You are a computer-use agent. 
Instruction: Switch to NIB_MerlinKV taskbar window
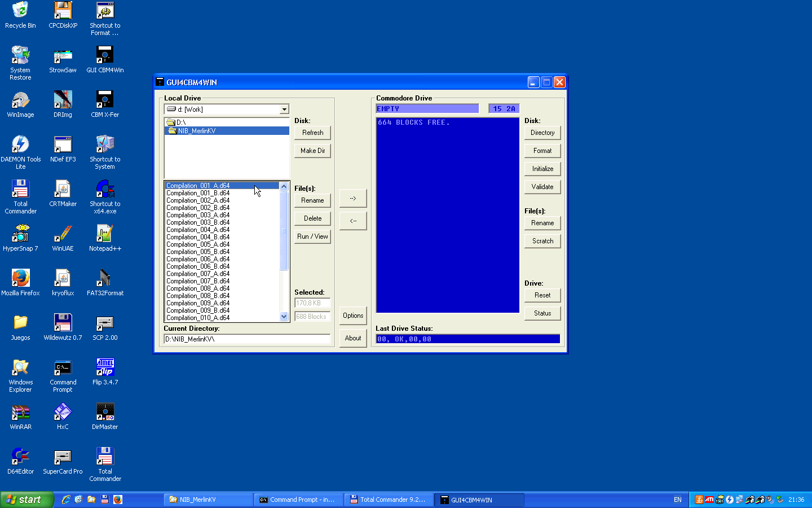(208, 500)
